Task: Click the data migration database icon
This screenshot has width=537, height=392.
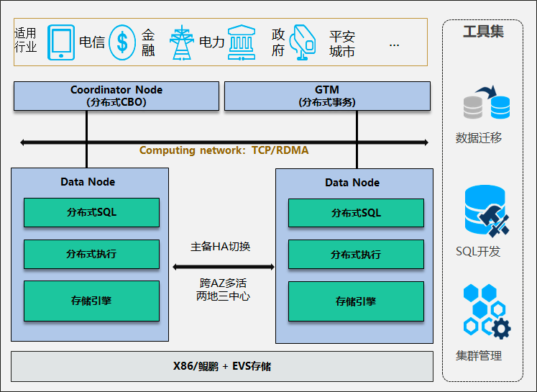Action: (x=487, y=102)
